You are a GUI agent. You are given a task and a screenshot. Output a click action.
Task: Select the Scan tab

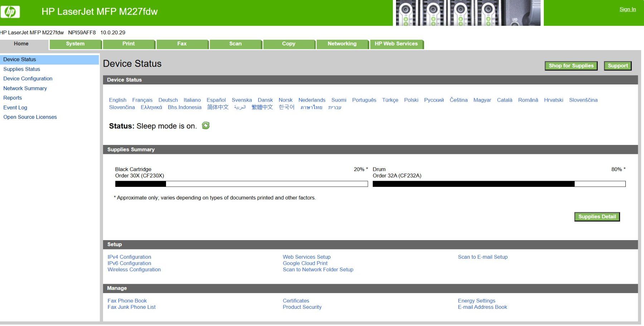tap(235, 44)
